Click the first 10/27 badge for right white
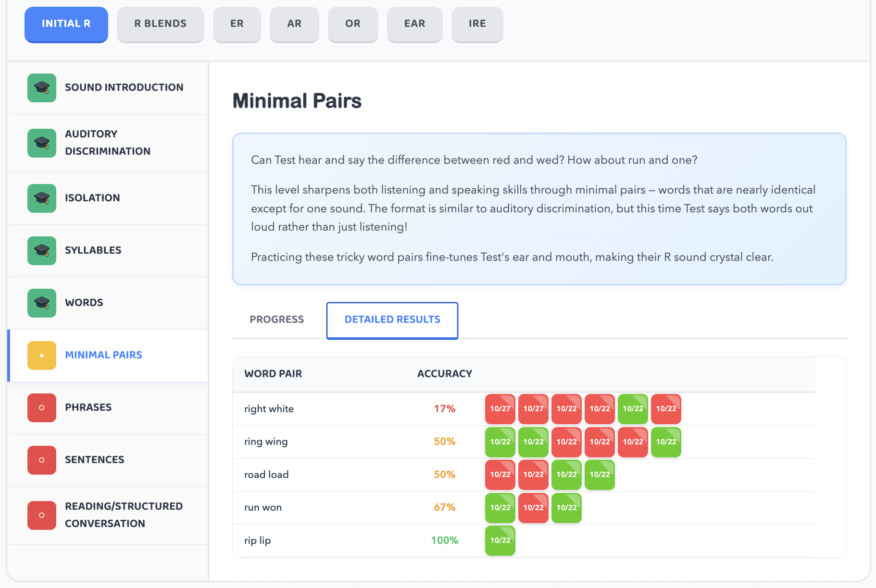The image size is (876, 588). coord(500,409)
